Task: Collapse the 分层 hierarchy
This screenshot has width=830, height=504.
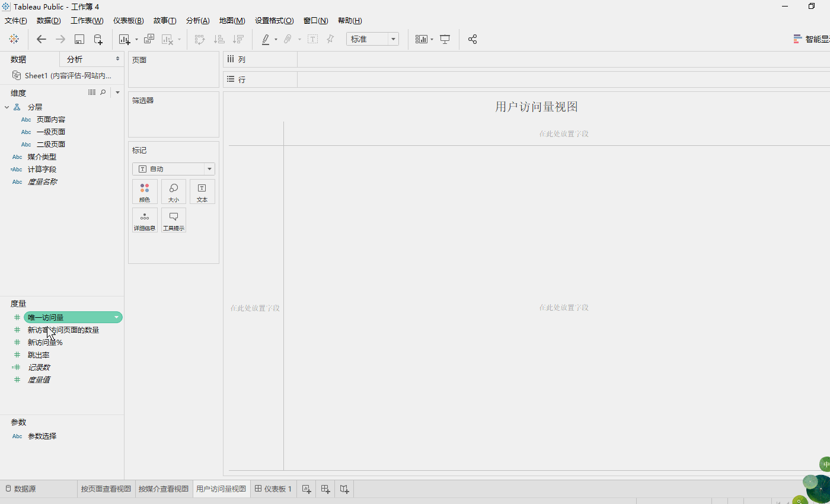Action: pyautogui.click(x=7, y=107)
